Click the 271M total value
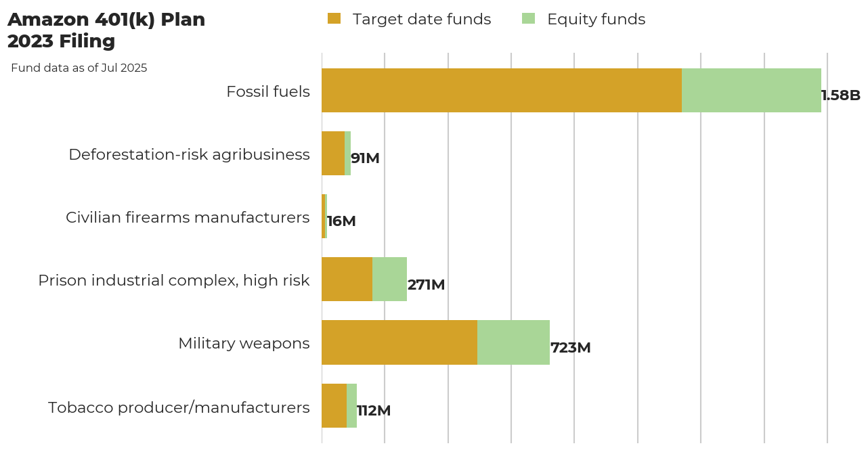 (426, 285)
